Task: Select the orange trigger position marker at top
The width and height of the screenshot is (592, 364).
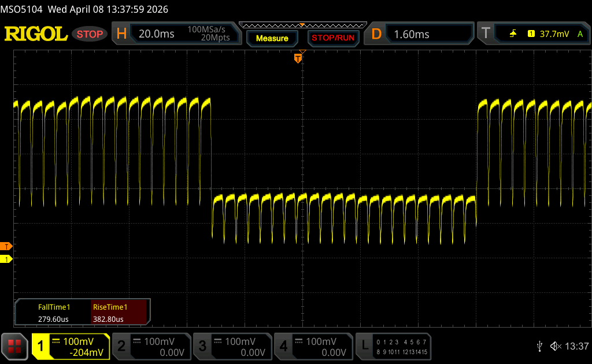Action: [298, 58]
